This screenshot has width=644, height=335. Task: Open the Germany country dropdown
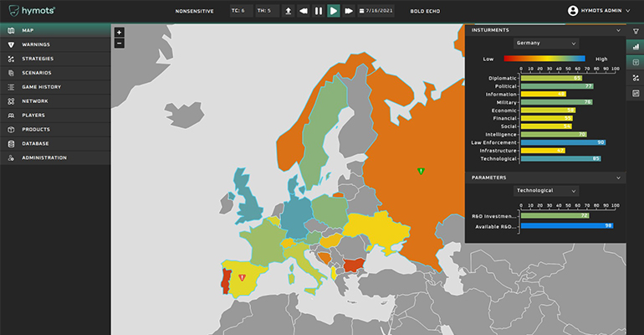point(548,43)
